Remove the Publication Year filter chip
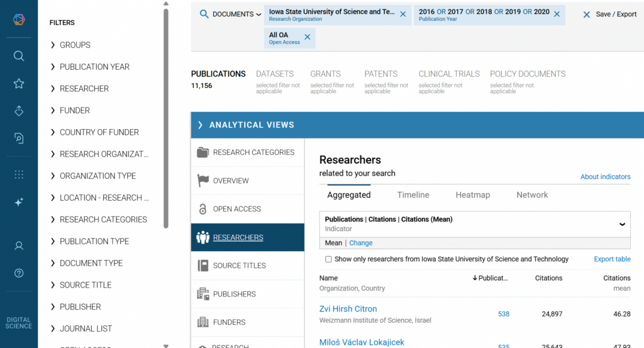The image size is (644, 348). point(557,14)
